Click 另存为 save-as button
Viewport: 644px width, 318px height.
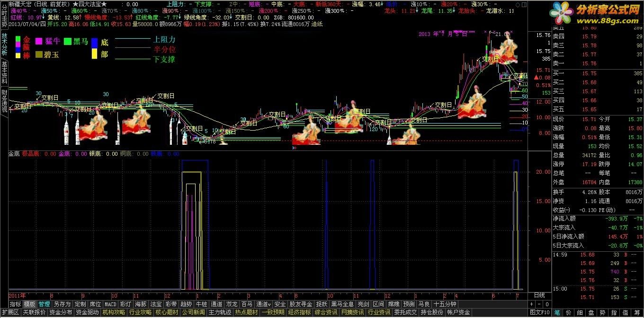[62, 304]
